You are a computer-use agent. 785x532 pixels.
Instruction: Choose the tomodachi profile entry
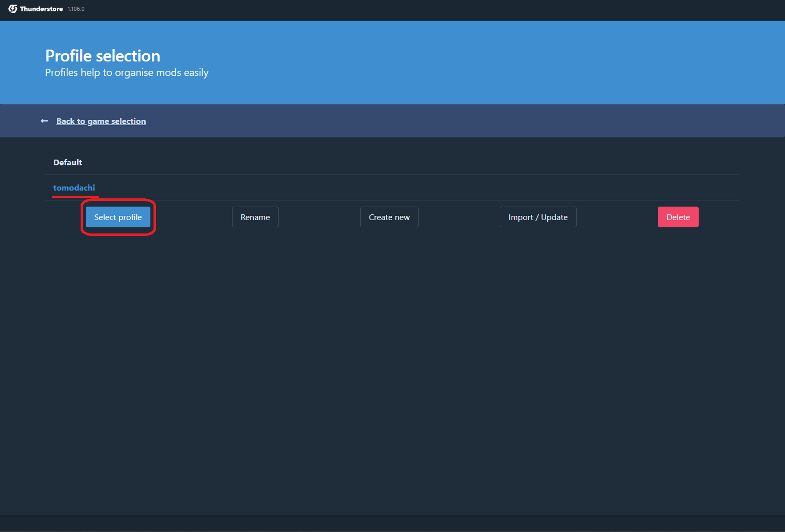[74, 187]
